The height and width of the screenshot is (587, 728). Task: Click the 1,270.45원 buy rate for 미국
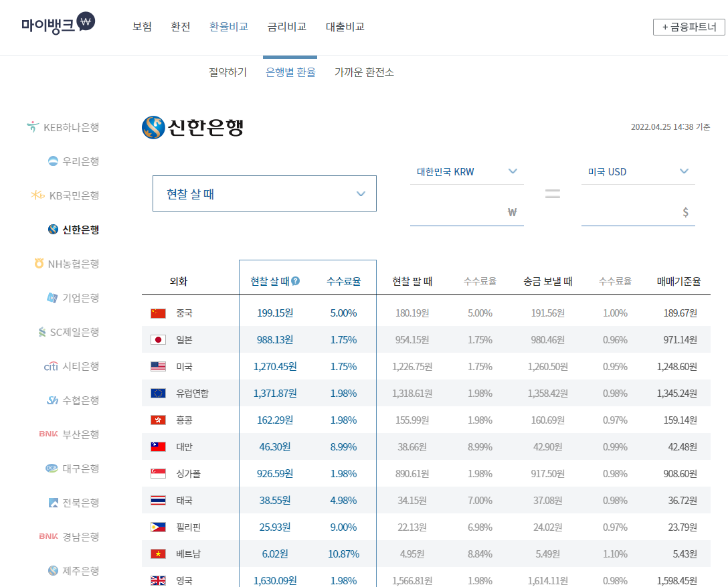(275, 367)
